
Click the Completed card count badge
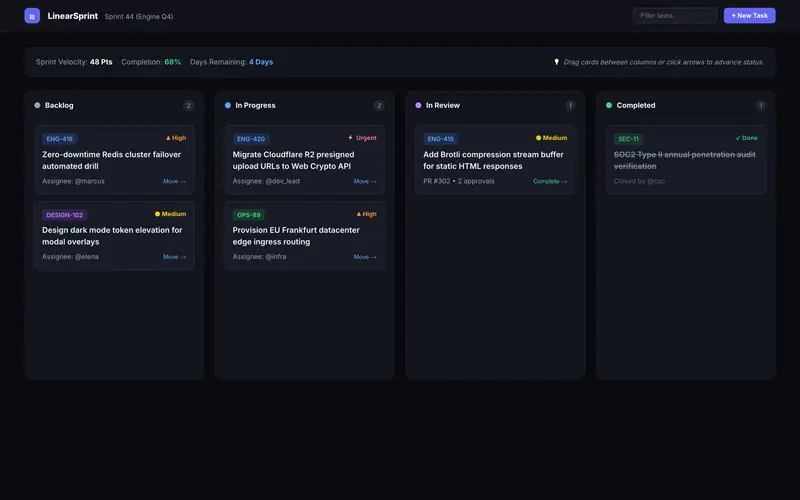tap(760, 106)
